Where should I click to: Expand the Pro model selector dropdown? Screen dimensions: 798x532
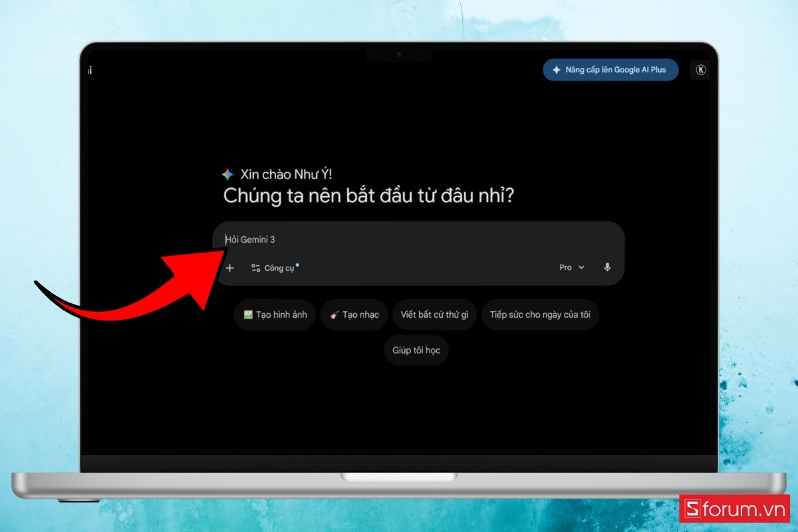(x=572, y=267)
